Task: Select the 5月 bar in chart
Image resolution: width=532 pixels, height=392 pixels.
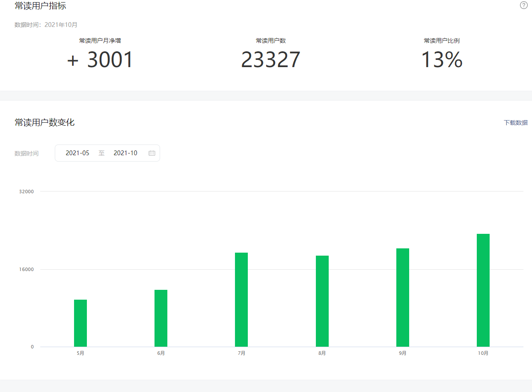Action: tap(80, 323)
